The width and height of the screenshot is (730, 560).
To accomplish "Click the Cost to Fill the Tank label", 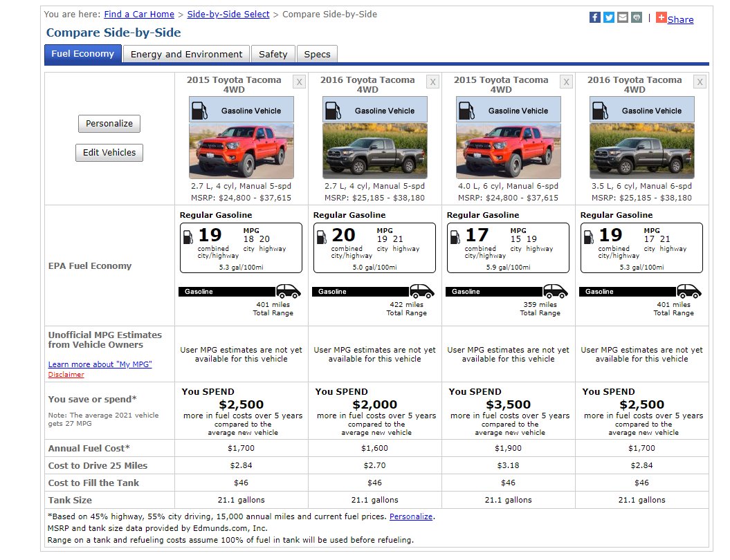I will (93, 483).
